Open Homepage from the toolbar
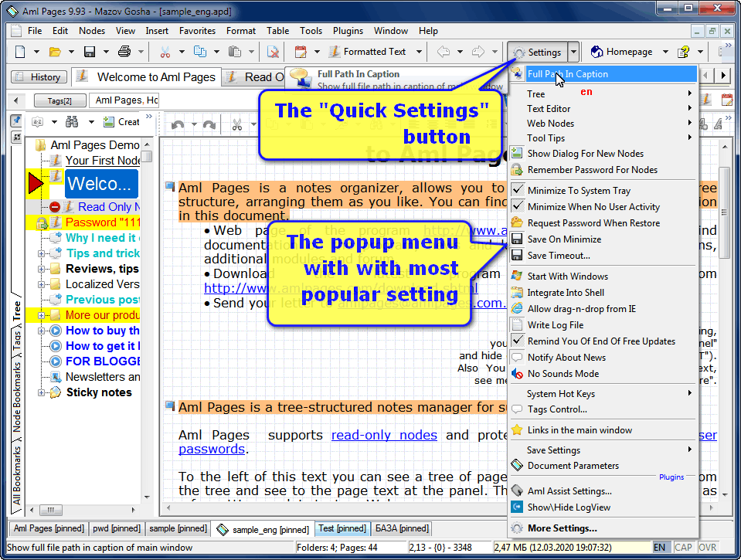 [622, 52]
